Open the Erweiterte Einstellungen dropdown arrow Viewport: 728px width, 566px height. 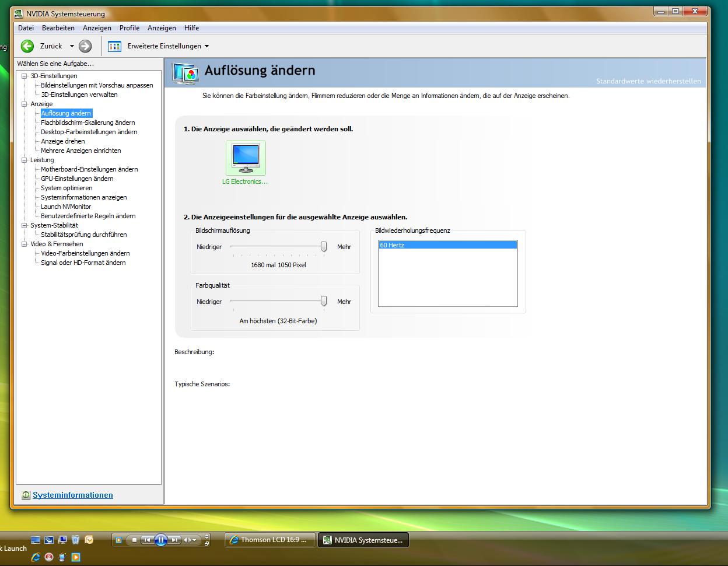[x=206, y=46]
